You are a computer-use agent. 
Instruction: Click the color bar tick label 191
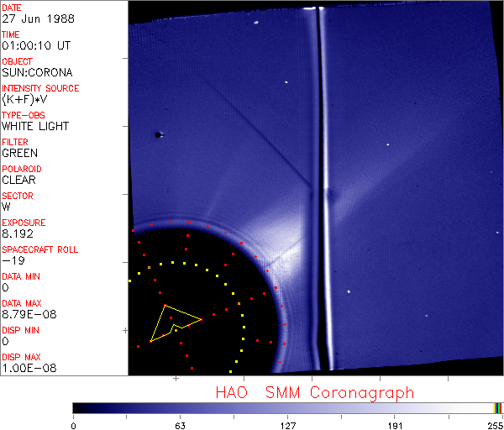(x=394, y=424)
